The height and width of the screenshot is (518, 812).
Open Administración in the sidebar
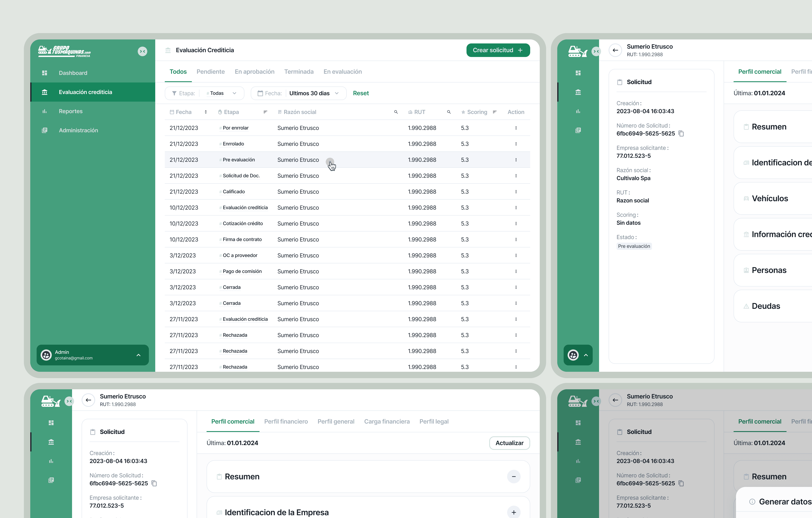pyautogui.click(x=78, y=130)
